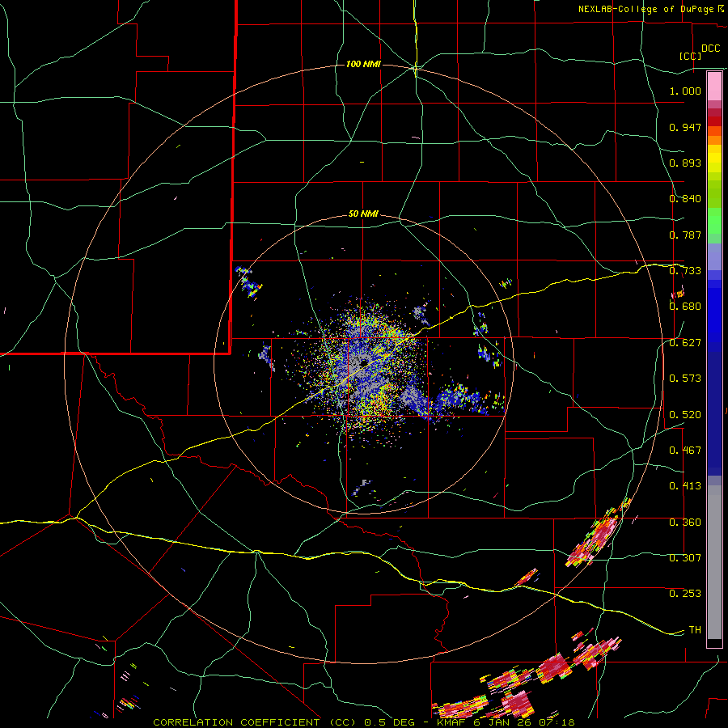Select the 0.733 scale value
Screen dimensions: 728x728
pos(685,271)
